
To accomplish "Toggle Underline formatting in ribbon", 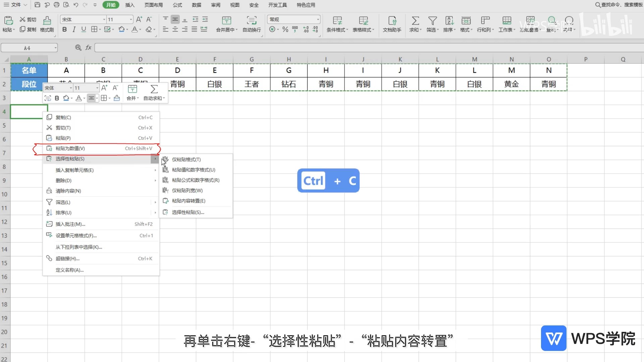I will tap(84, 29).
